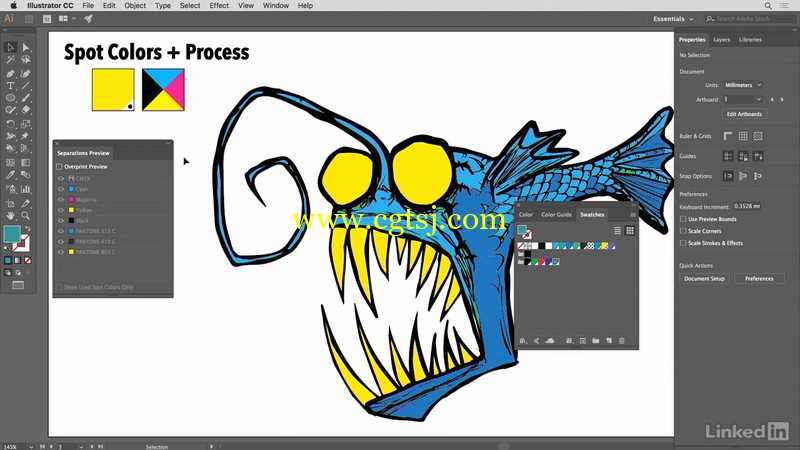Open status bar Selection flyout arrow
Viewport: 800px width, 450px height.
211,446
